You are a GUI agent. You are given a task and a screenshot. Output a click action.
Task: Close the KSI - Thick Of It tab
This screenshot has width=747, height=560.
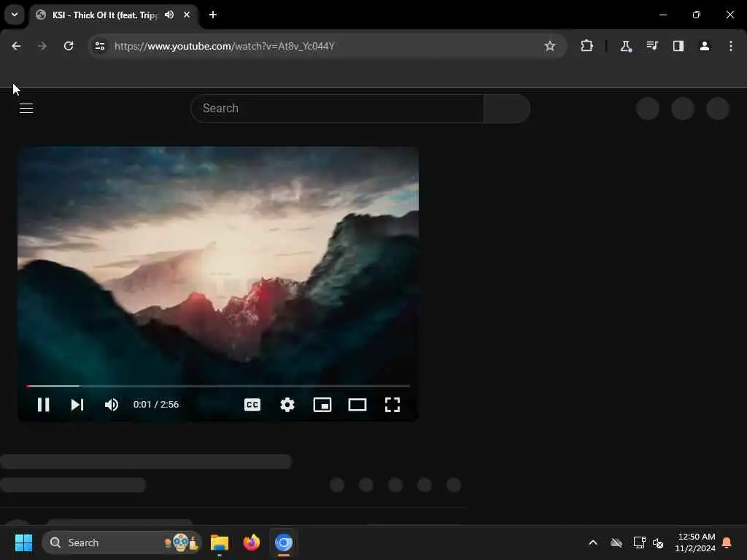(187, 15)
